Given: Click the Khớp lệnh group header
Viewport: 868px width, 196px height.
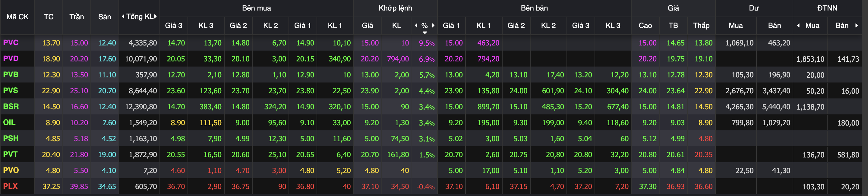Looking at the screenshot, I should pos(395,8).
